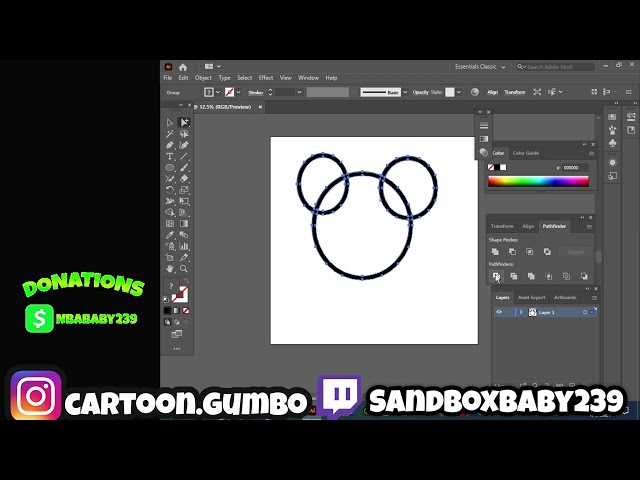This screenshot has width=640, height=480.
Task: Open the arrange documents dropdown
Action: [x=212, y=66]
